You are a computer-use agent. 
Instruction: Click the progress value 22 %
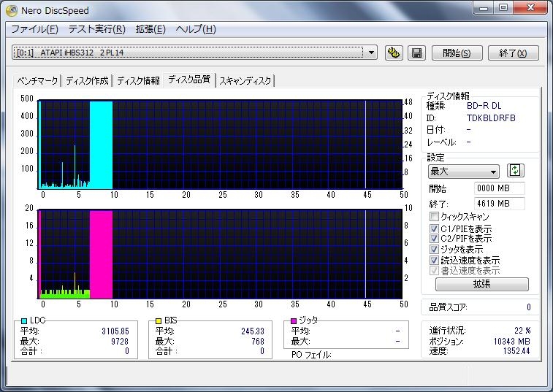(x=522, y=331)
